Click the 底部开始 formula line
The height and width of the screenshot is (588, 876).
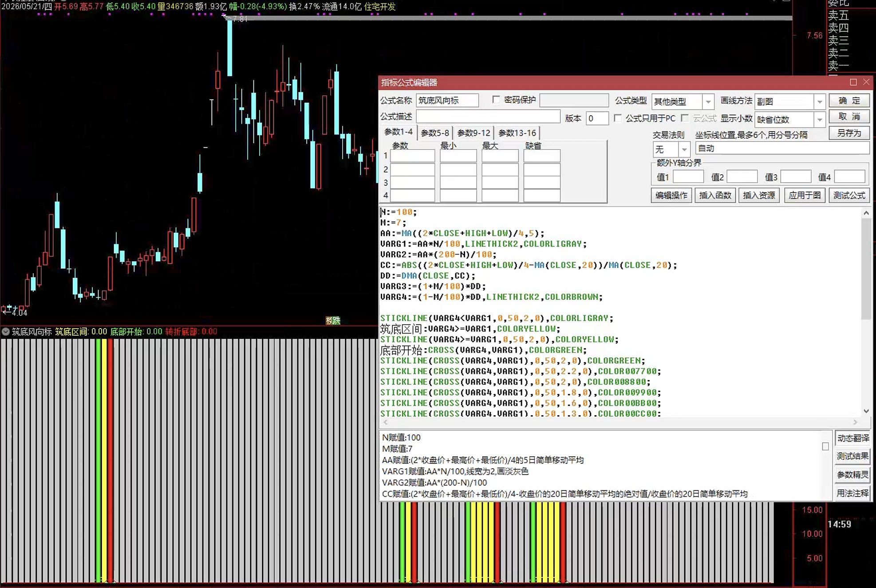point(483,350)
